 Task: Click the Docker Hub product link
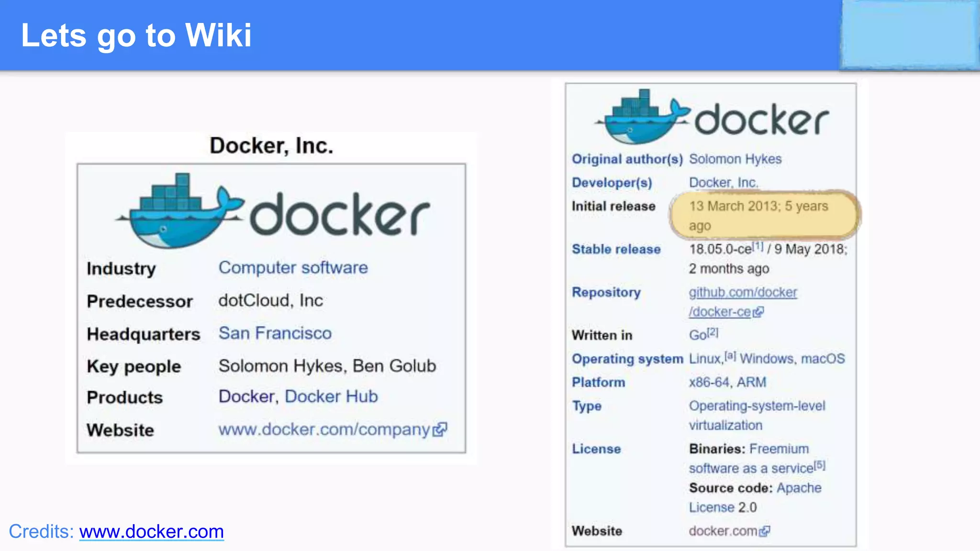tap(332, 397)
